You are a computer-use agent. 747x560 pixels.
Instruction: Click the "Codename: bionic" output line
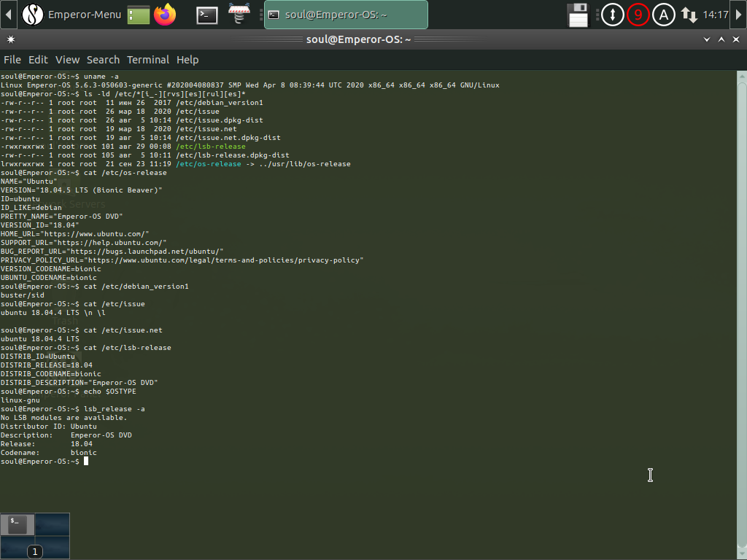(49, 453)
